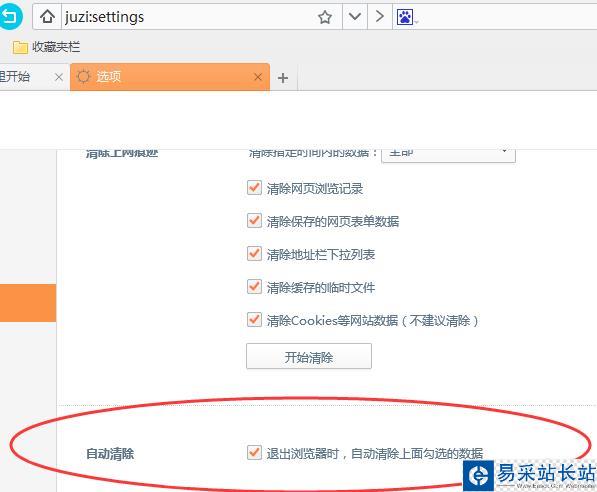Open a new tab with plus button
The image size is (597, 492).
[283, 78]
